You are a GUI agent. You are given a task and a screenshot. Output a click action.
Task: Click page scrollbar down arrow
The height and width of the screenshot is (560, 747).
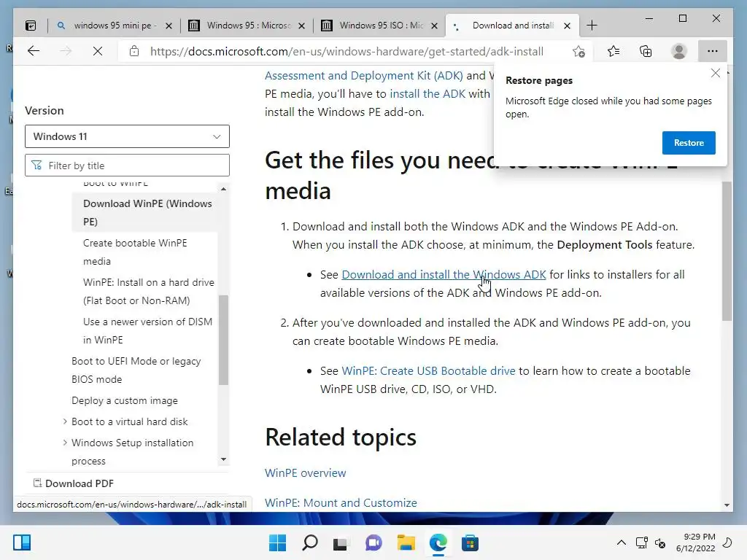(727, 505)
